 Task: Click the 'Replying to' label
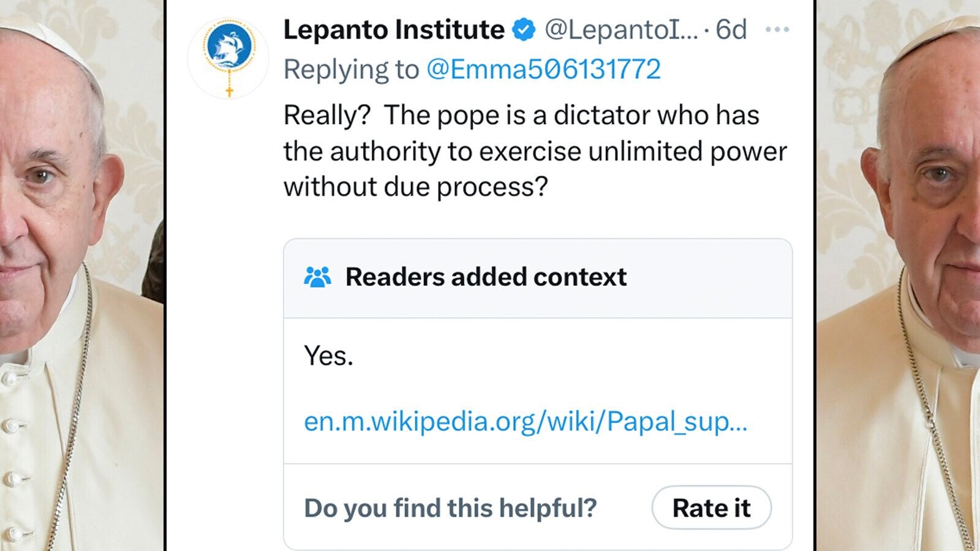tap(351, 69)
